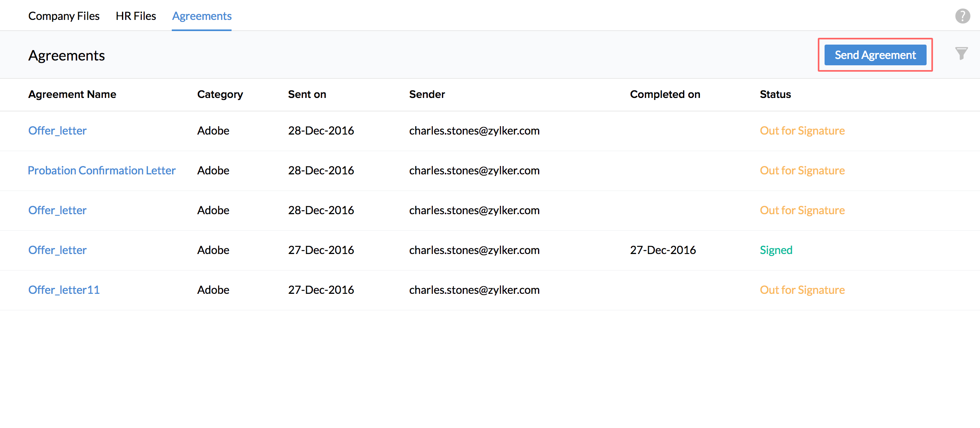
Task: Switch to the Company Files tab
Action: (64, 16)
